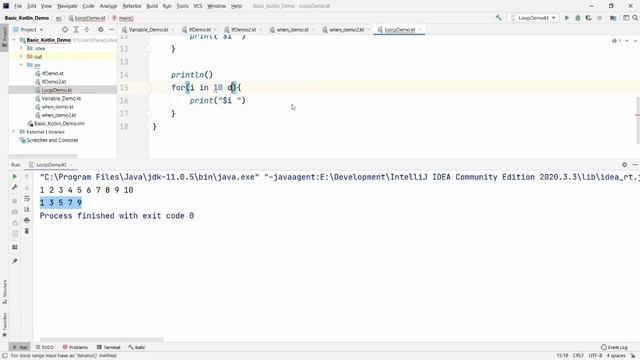Open the Run panel wrench settings icon
Viewport: 640px width, 360px height.
point(15,187)
